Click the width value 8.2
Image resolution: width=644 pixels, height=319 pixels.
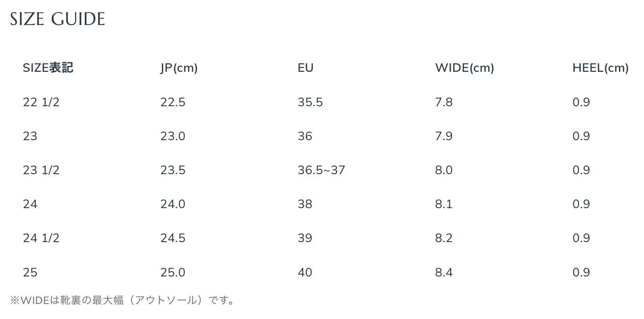(444, 238)
